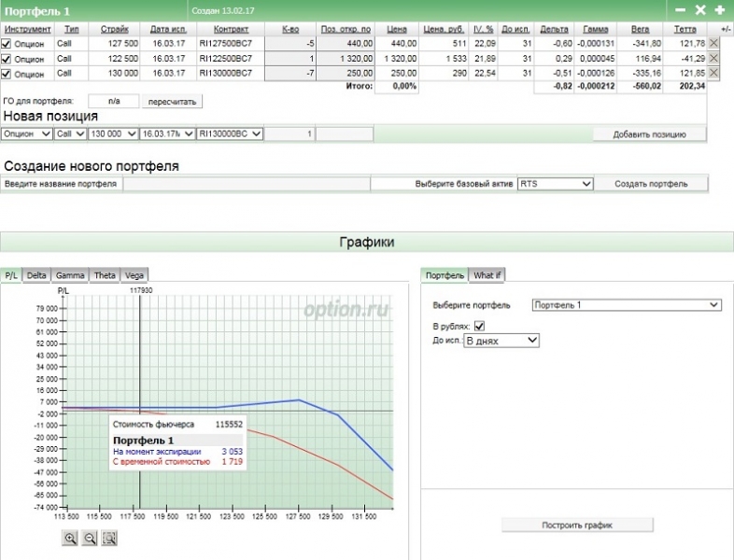Zoom in on the P/L chart
Image resolution: width=734 pixels, height=560 pixels.
70,538
